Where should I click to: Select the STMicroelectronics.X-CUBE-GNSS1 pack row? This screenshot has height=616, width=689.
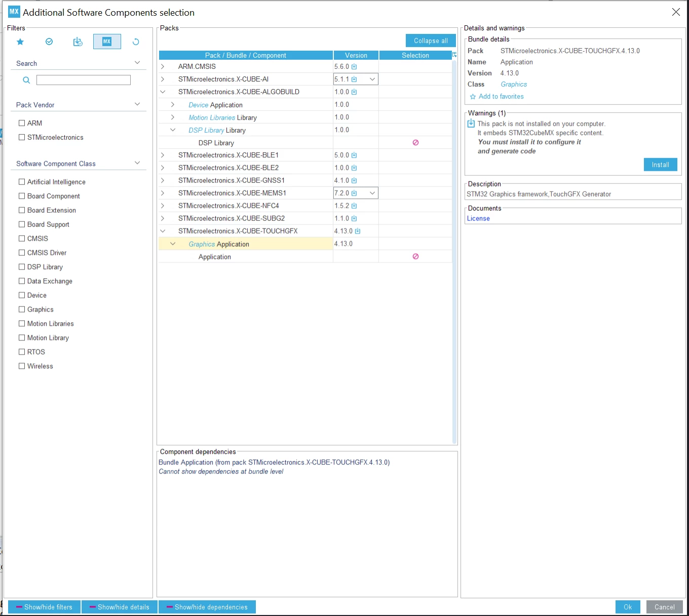pos(305,181)
